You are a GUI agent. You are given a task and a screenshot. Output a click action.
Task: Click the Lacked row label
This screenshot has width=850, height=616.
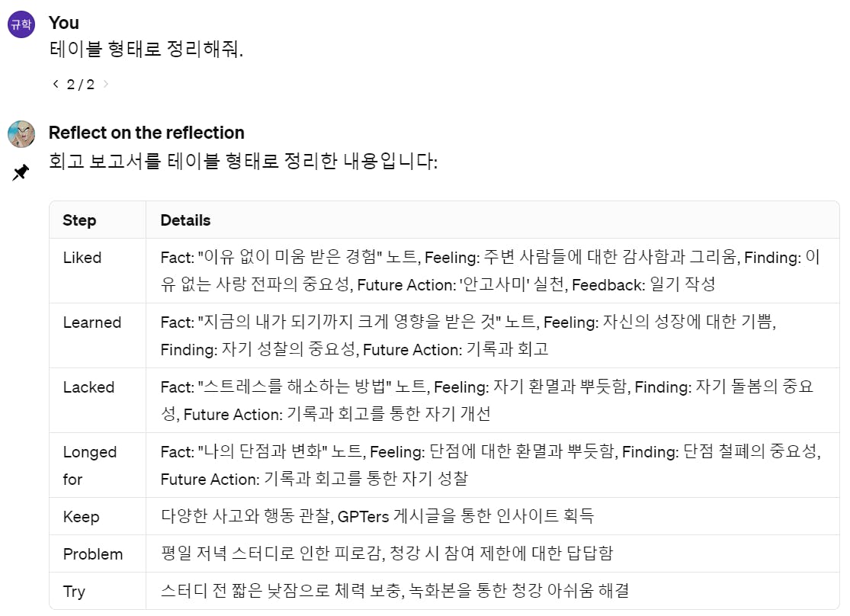pyautogui.click(x=89, y=387)
